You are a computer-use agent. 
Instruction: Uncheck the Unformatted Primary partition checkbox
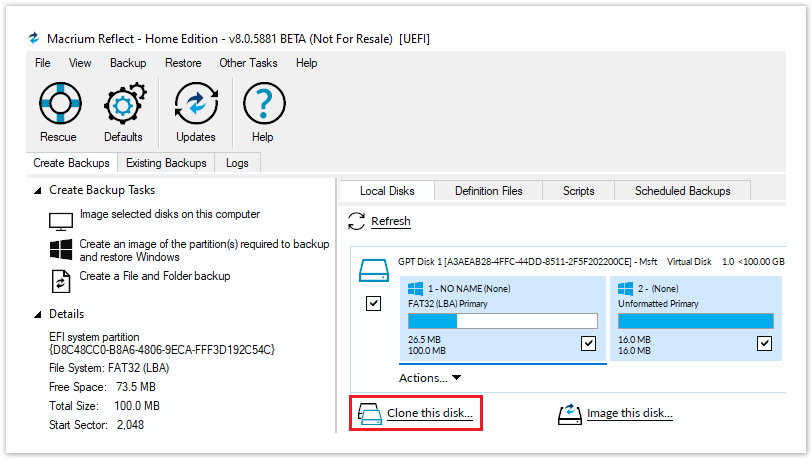[764, 344]
